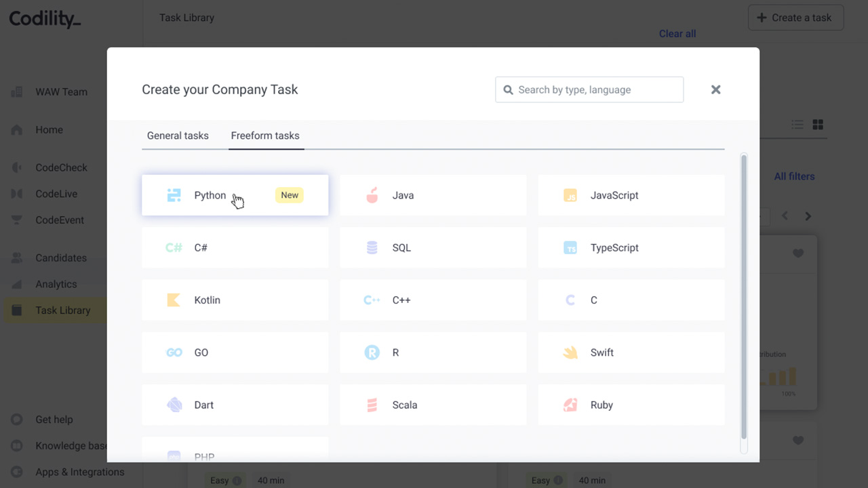Select the Python language icon

click(174, 195)
